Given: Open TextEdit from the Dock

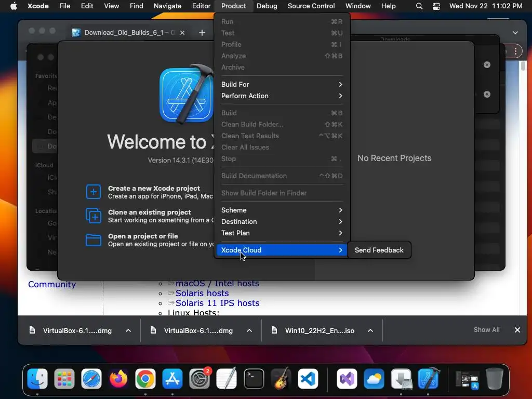Looking at the screenshot, I should coord(227,378).
